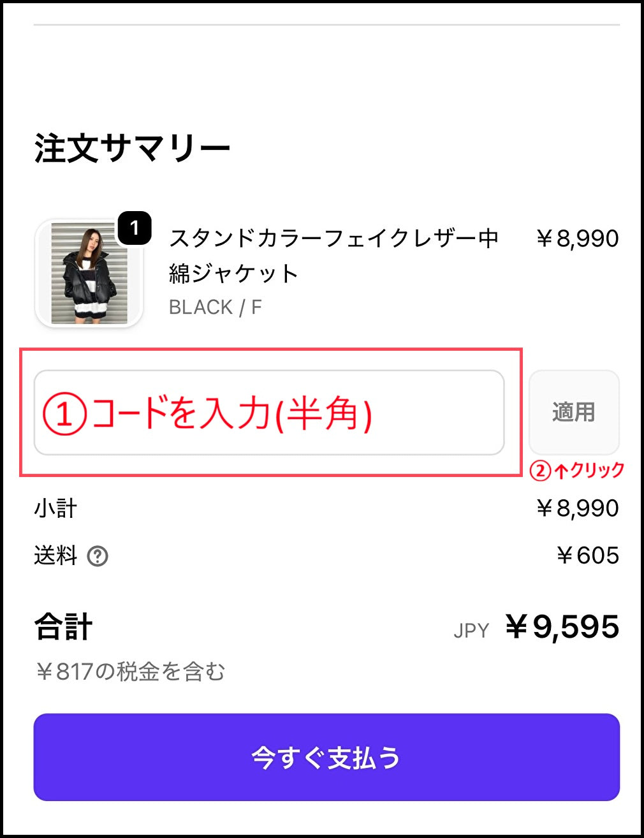Click the product name スタンドカラーフェイクレザー中綿ジャケット
This screenshot has width=644, height=838.
click(x=333, y=255)
